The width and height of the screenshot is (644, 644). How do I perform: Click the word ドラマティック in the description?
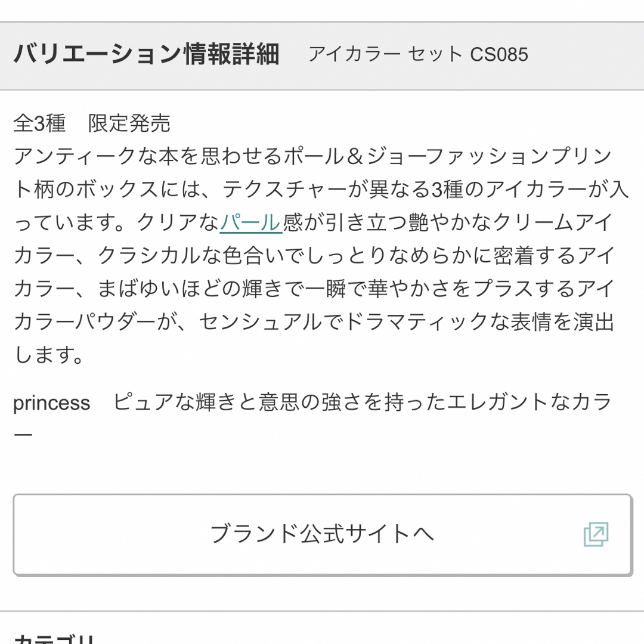[416, 321]
